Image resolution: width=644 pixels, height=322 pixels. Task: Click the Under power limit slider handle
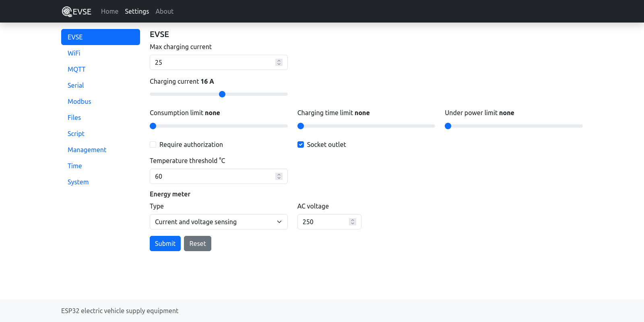[448, 126]
